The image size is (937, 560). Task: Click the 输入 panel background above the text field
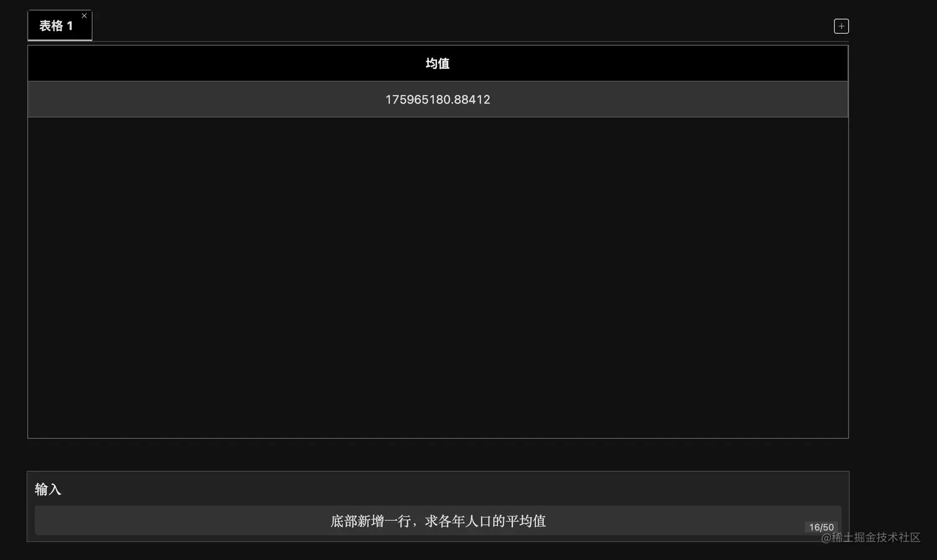pyautogui.click(x=438, y=489)
